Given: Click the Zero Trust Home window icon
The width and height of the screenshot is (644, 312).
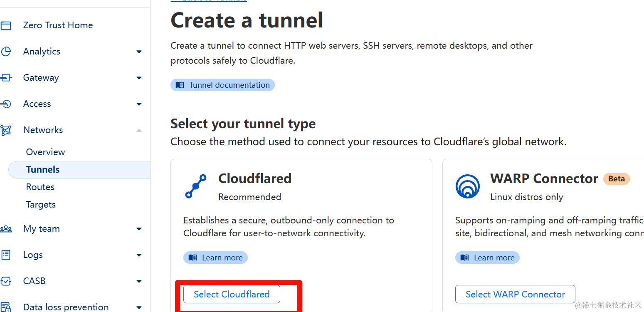Looking at the screenshot, I should pyautogui.click(x=6, y=25).
